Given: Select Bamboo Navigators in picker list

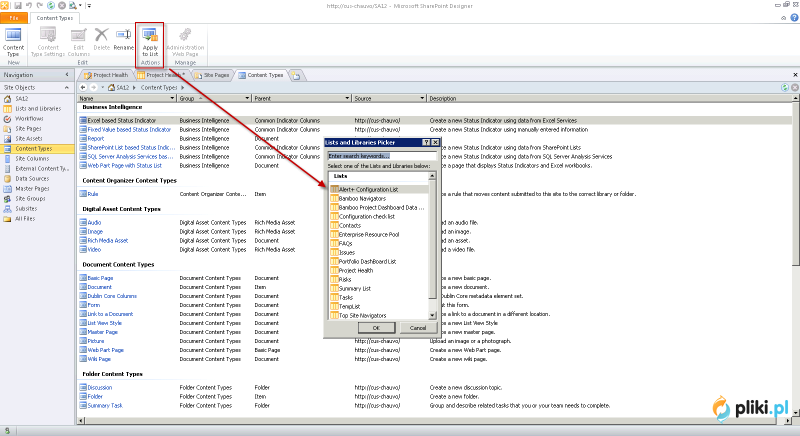Looking at the screenshot, I should point(362,198).
